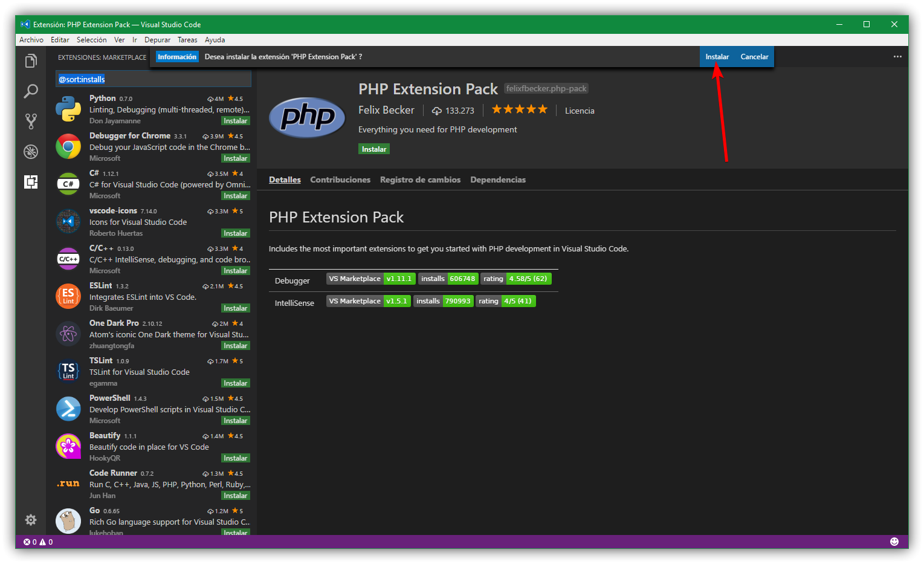The height and width of the screenshot is (564, 924).
Task: Install the One Dark Pro theme
Action: 235,346
